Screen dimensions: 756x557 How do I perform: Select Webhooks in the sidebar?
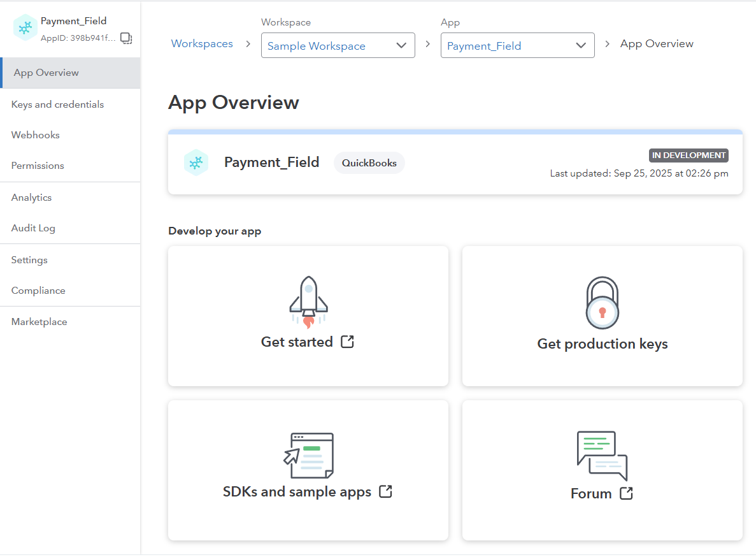[35, 134]
